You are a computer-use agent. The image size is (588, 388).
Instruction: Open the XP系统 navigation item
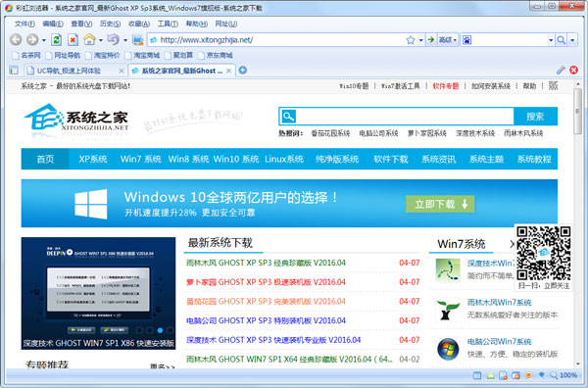(x=93, y=159)
